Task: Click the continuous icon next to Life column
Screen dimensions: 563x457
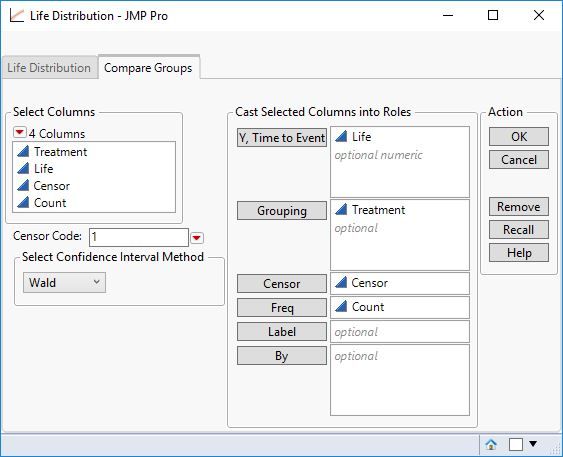Action: [x=23, y=168]
